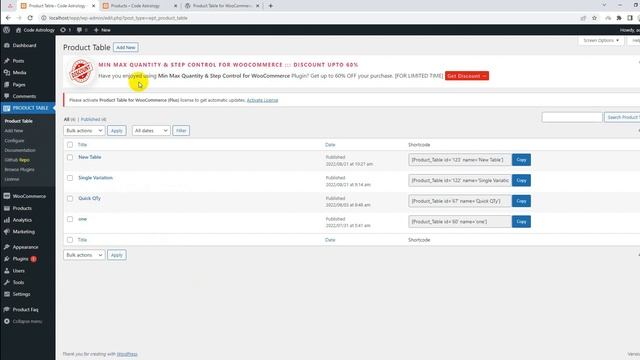Click Activate License link
This screenshot has width=640, height=360.
tap(262, 100)
